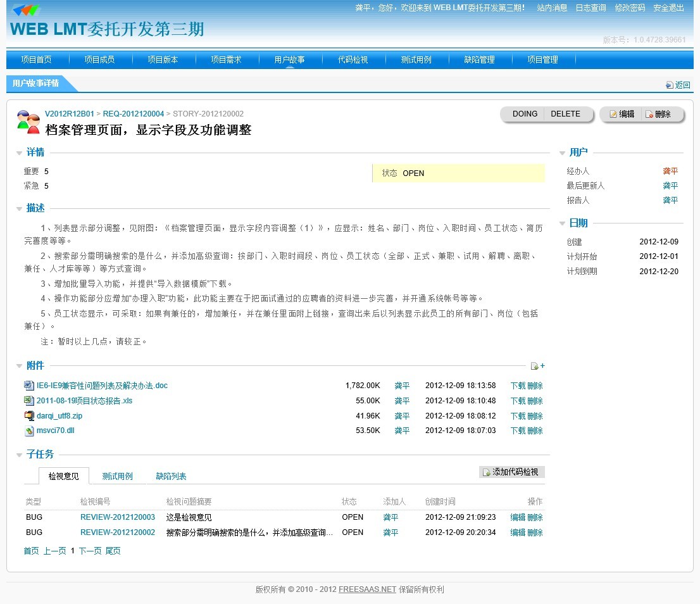Download the IE6-IE9 doc attachment via 下载
This screenshot has width=700, height=604.
(x=518, y=386)
